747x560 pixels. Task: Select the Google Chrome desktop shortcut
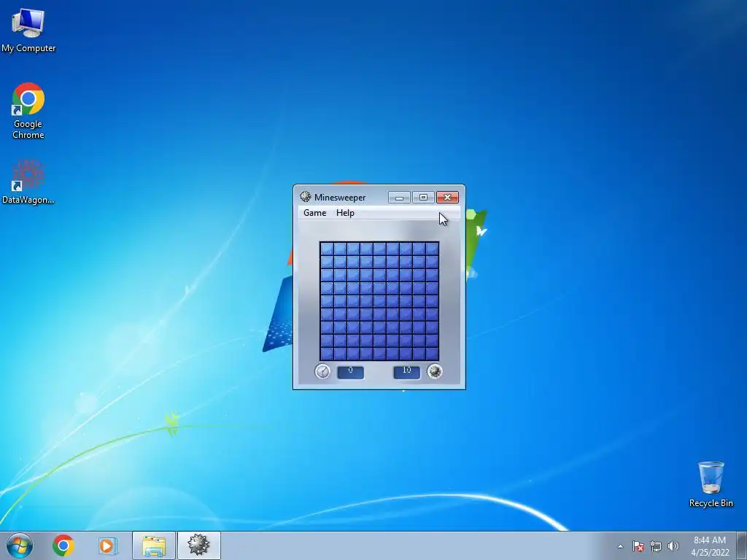pos(28,111)
